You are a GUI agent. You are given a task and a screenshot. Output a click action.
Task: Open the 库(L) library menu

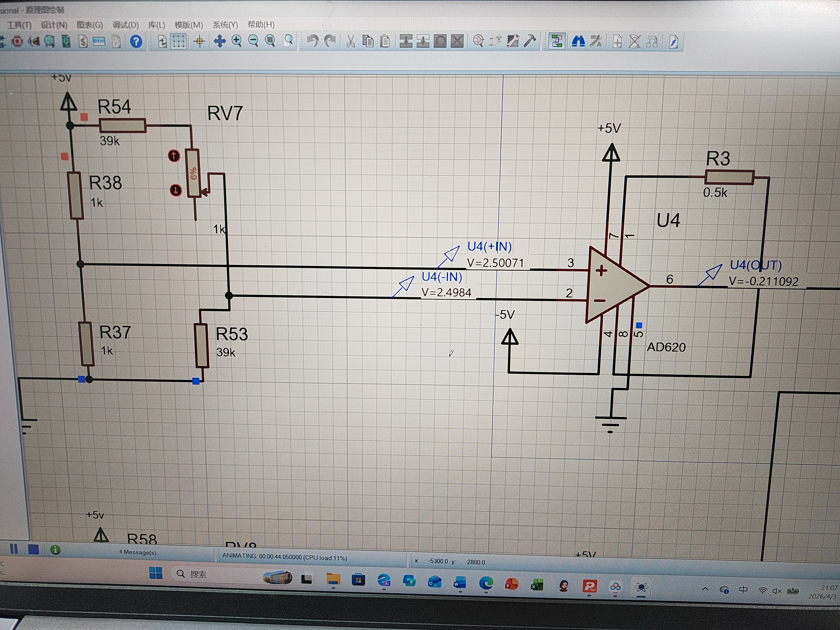[x=156, y=25]
